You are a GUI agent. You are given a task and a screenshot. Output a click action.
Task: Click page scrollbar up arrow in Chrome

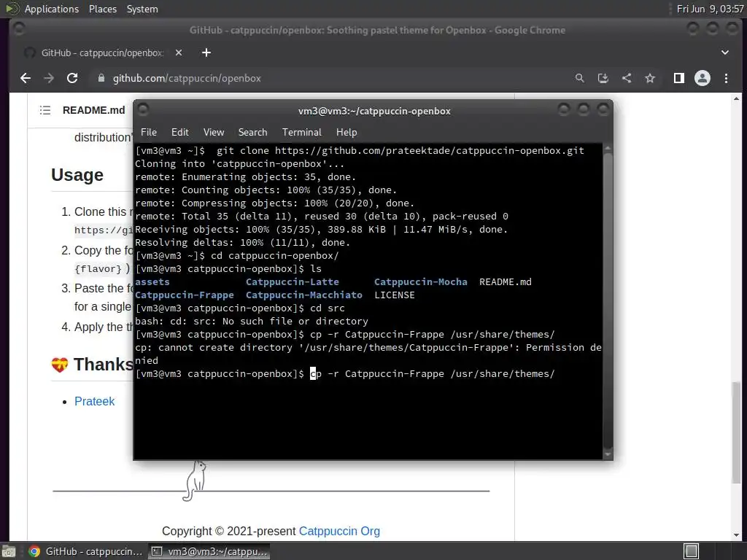click(x=737, y=98)
